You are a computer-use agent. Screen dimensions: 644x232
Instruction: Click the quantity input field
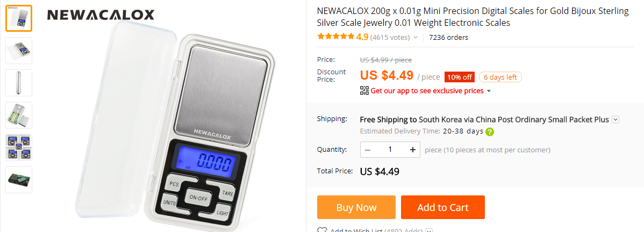click(390, 150)
